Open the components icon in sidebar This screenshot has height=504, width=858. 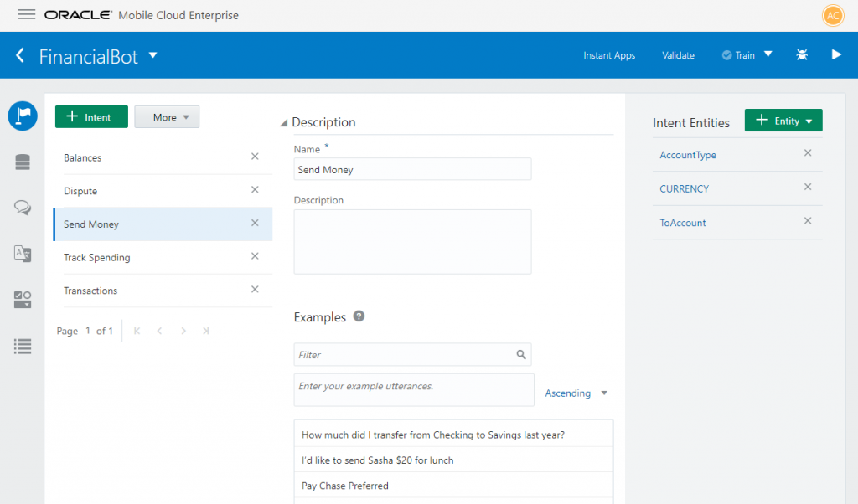[23, 300]
